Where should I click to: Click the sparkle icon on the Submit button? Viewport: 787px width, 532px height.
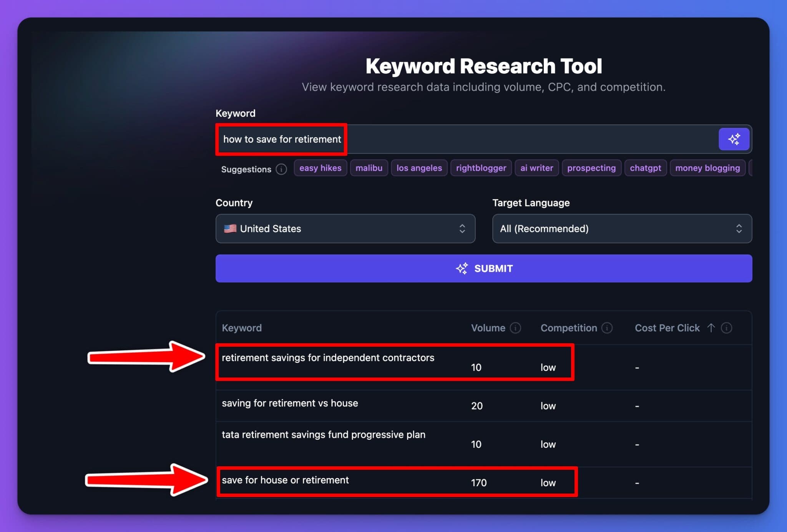pyautogui.click(x=463, y=268)
